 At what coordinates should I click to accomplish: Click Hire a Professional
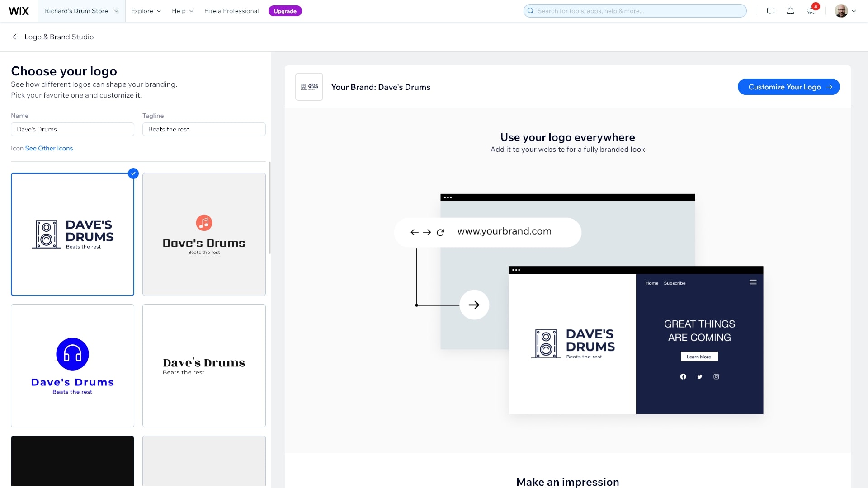pyautogui.click(x=231, y=11)
